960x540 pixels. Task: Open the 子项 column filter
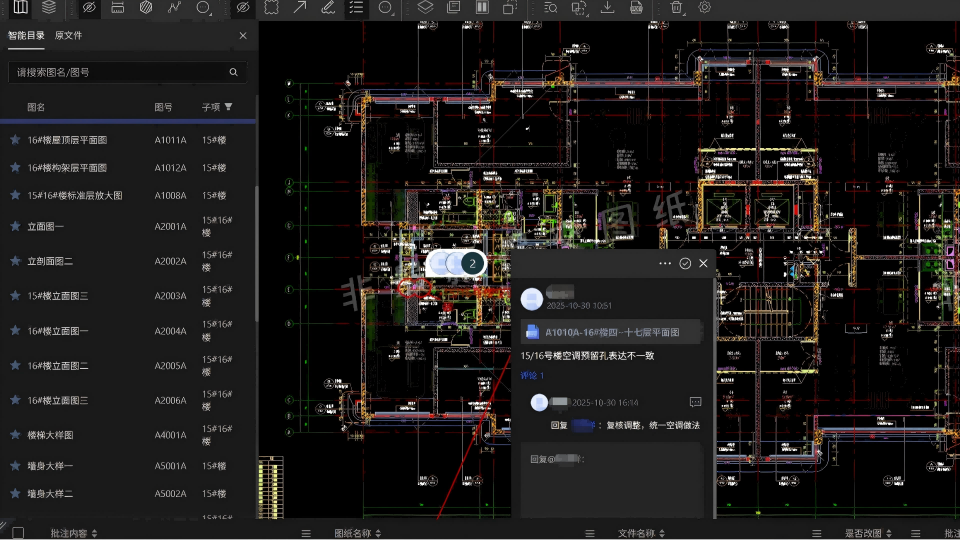(x=228, y=106)
